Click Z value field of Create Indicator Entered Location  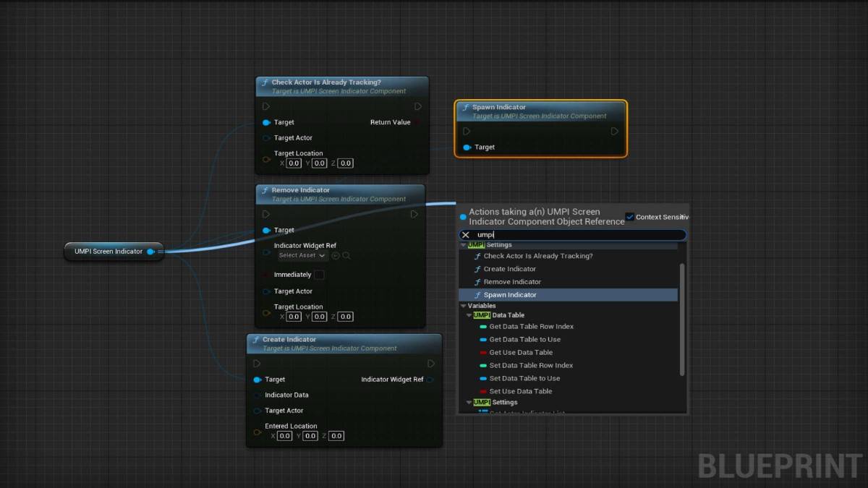336,436
